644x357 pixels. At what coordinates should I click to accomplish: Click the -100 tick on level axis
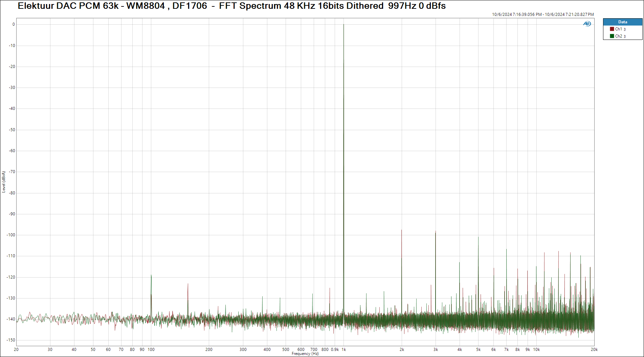point(11,235)
